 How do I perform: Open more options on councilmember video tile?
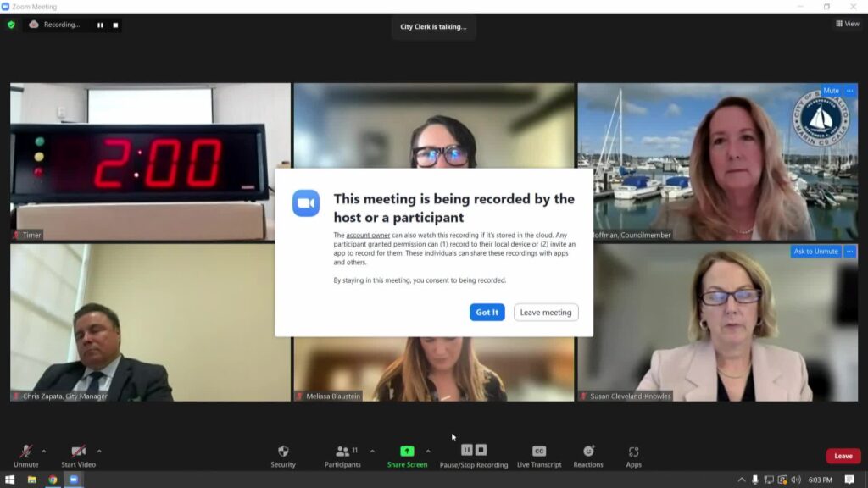pyautogui.click(x=849, y=91)
